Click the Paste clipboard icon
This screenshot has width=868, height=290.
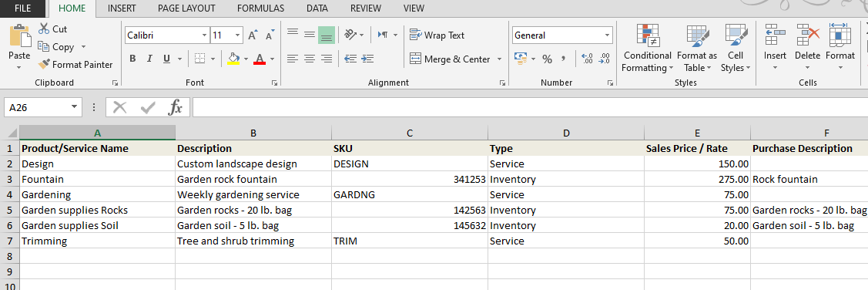point(20,36)
